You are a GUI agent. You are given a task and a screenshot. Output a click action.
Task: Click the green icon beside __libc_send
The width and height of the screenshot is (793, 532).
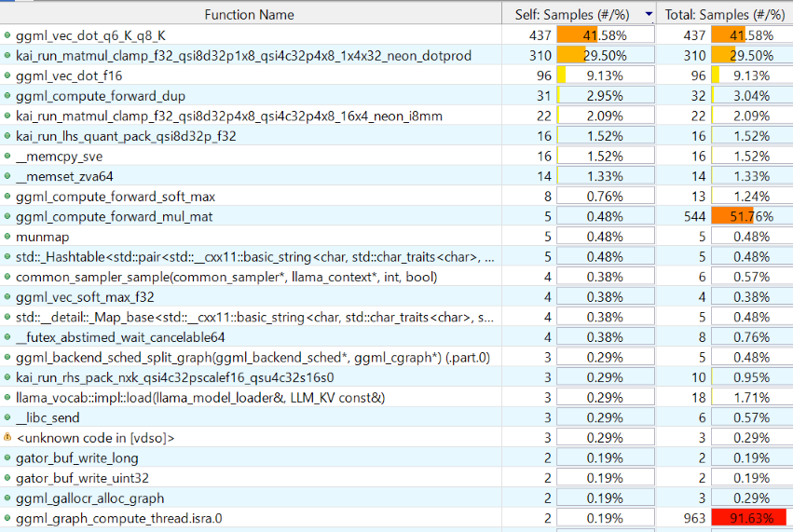click(7, 417)
